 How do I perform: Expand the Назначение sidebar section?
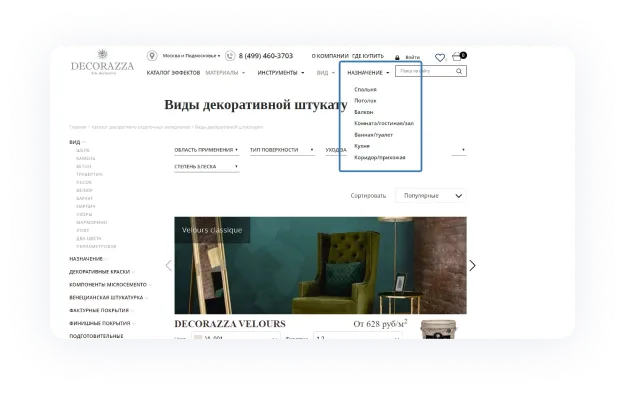coord(88,259)
